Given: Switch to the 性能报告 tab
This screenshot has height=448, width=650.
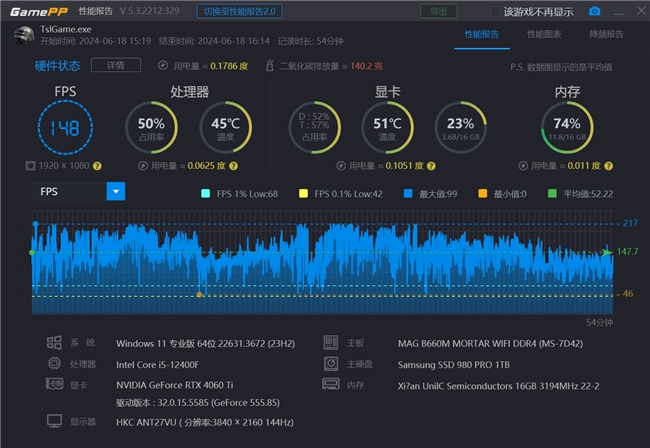Looking at the screenshot, I should point(482,34).
